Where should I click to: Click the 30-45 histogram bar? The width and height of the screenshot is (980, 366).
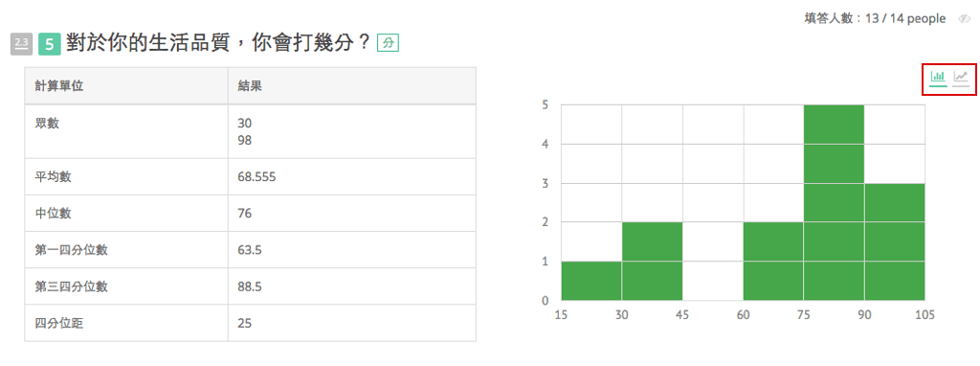click(652, 261)
